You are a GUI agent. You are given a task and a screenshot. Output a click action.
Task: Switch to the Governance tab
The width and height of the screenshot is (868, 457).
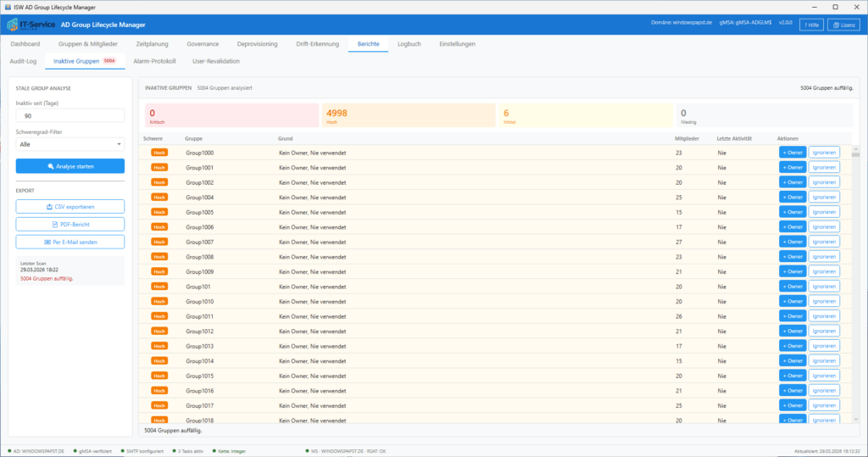(203, 44)
